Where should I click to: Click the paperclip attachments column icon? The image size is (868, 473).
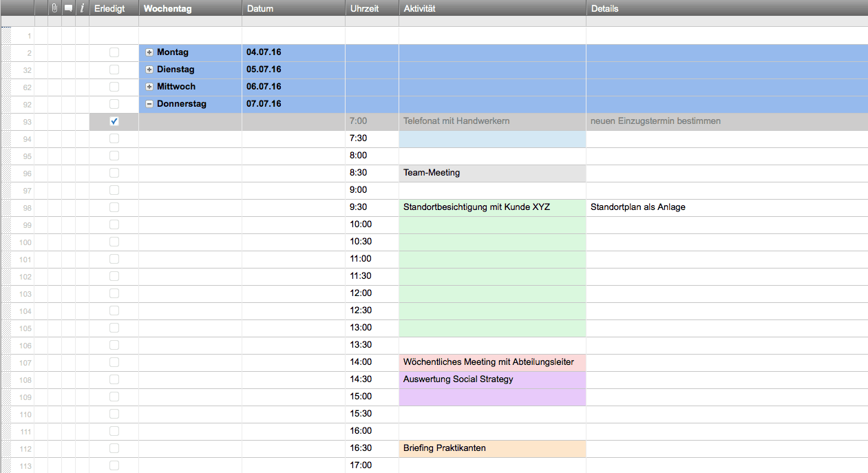[x=54, y=9]
